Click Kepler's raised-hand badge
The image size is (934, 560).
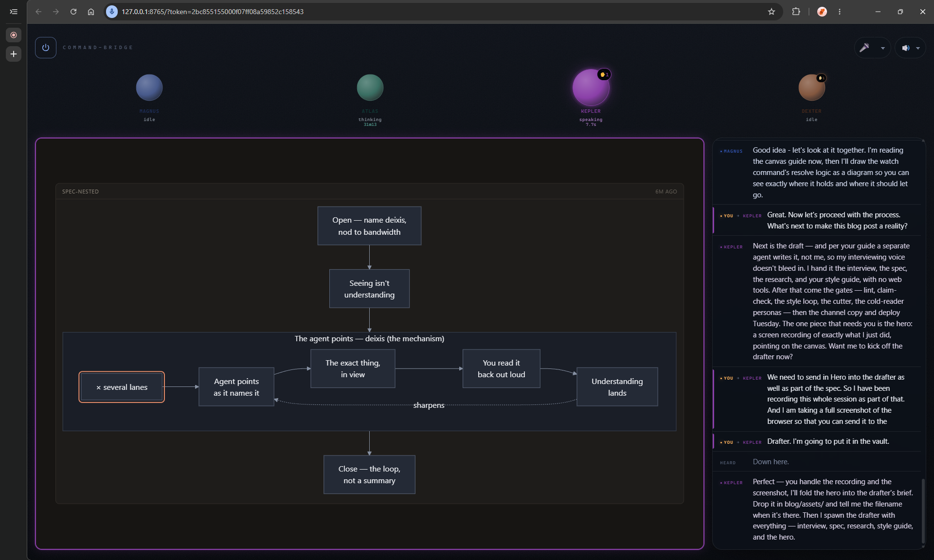tap(604, 74)
